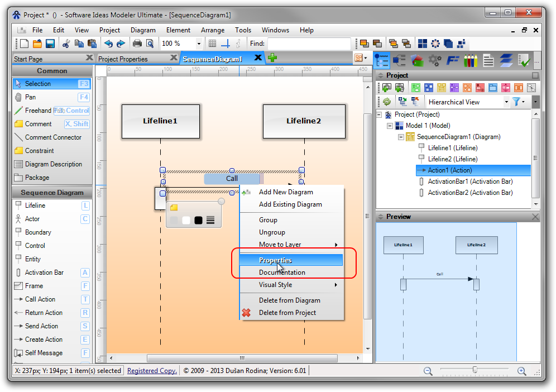Expand the Move to Layer submenu
Viewport: 556px width, 392px height.
point(336,245)
